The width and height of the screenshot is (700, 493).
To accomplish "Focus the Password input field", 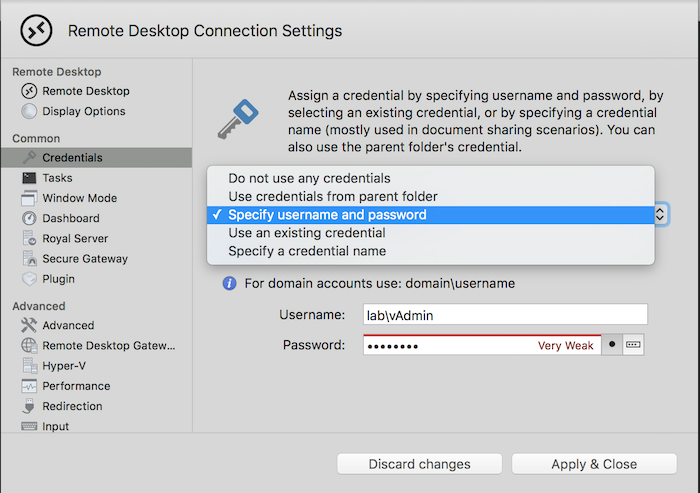I will tap(450, 346).
